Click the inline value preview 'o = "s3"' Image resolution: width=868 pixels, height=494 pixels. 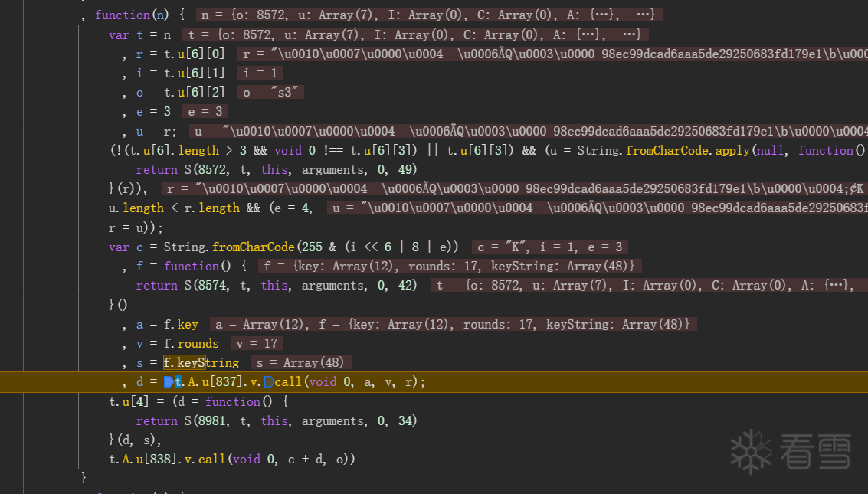(x=270, y=92)
